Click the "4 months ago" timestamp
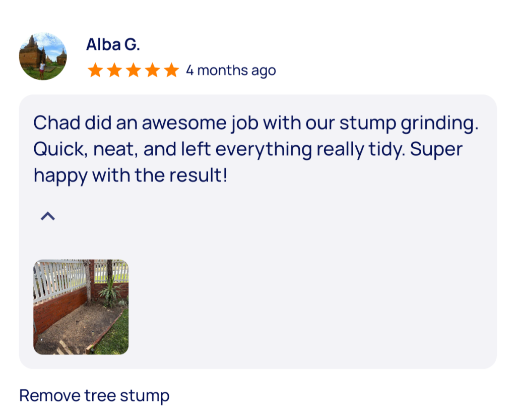 [x=231, y=70]
